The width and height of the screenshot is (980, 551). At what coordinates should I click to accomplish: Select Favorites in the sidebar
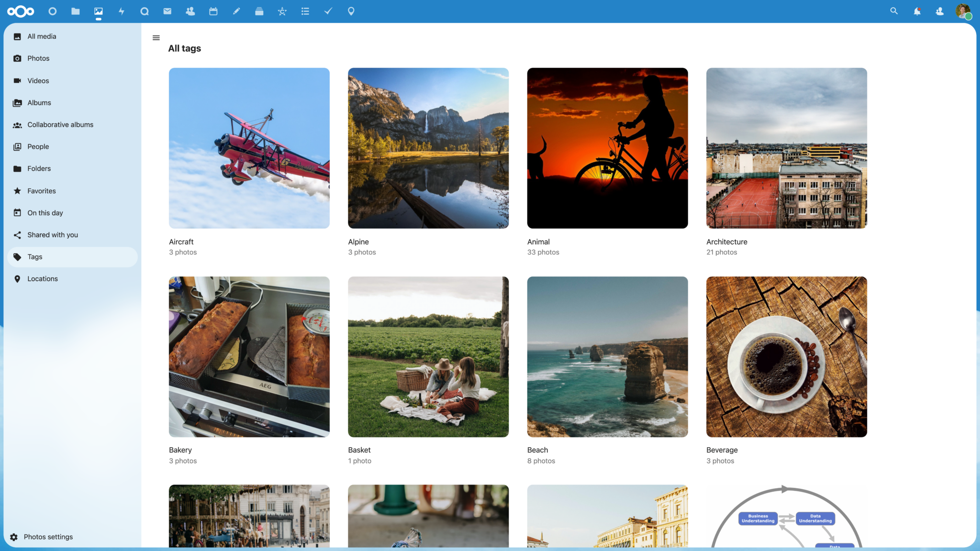41,190
